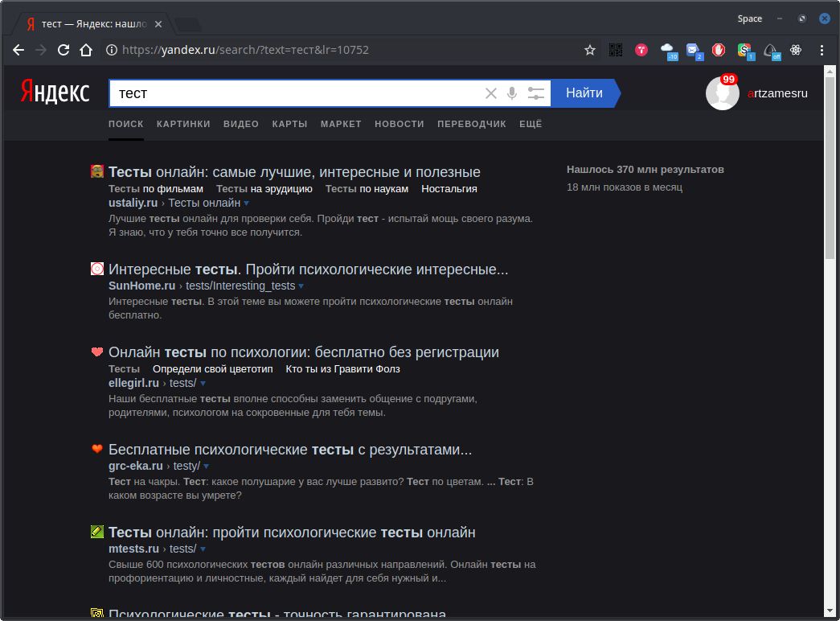The width and height of the screenshot is (840, 621).
Task: Reload the current page
Action: [x=64, y=50]
